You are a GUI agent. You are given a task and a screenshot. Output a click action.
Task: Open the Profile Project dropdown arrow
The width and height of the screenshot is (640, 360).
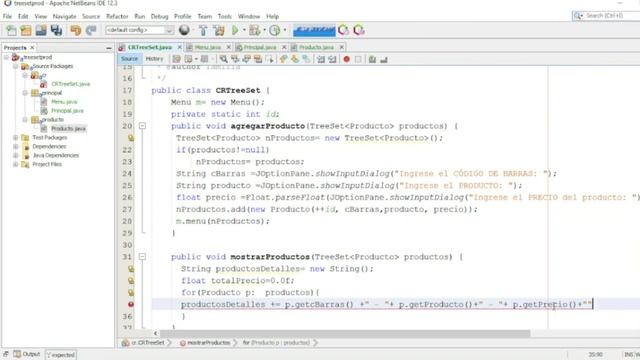(x=284, y=30)
